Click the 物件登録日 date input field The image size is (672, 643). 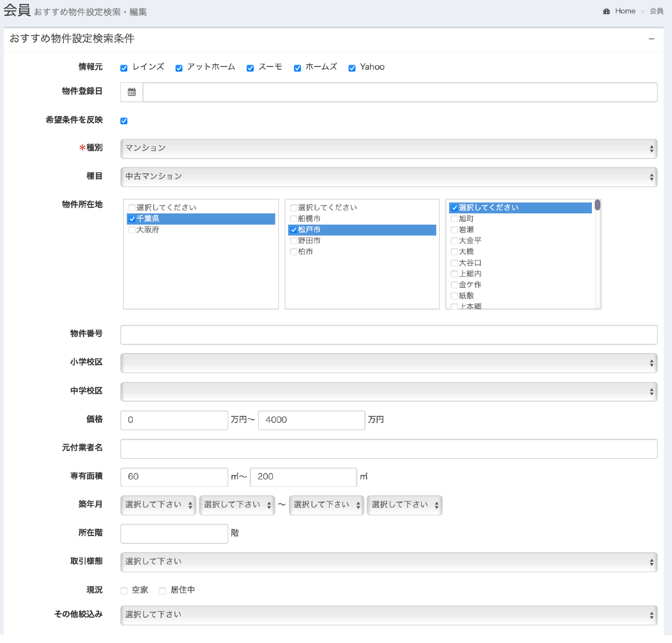click(x=400, y=92)
